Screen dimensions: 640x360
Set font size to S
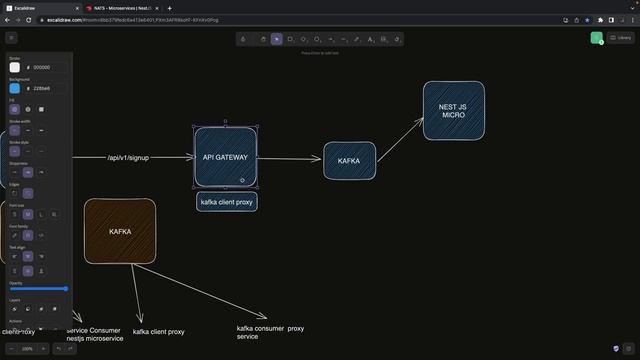pyautogui.click(x=15, y=214)
